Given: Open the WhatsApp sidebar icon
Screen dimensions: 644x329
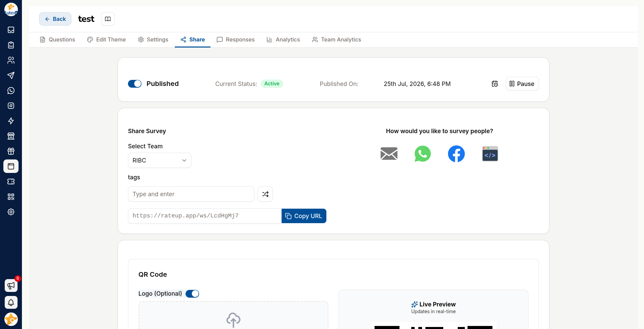Looking at the screenshot, I should 11,90.
